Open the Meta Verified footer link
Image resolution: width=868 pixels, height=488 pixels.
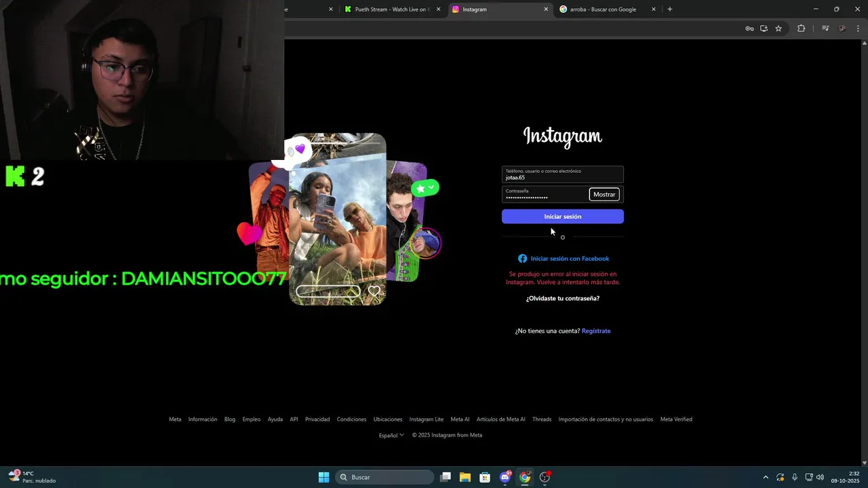click(x=676, y=419)
